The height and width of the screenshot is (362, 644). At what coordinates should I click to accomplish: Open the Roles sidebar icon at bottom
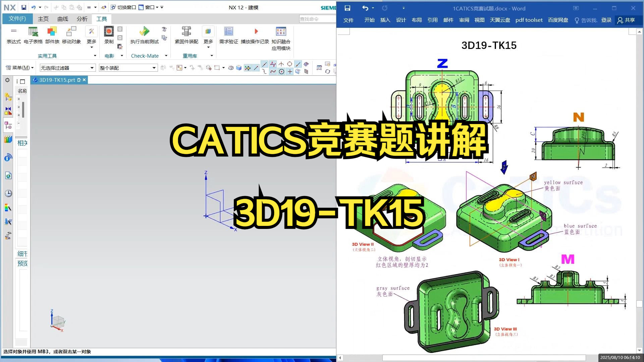pos(8,236)
